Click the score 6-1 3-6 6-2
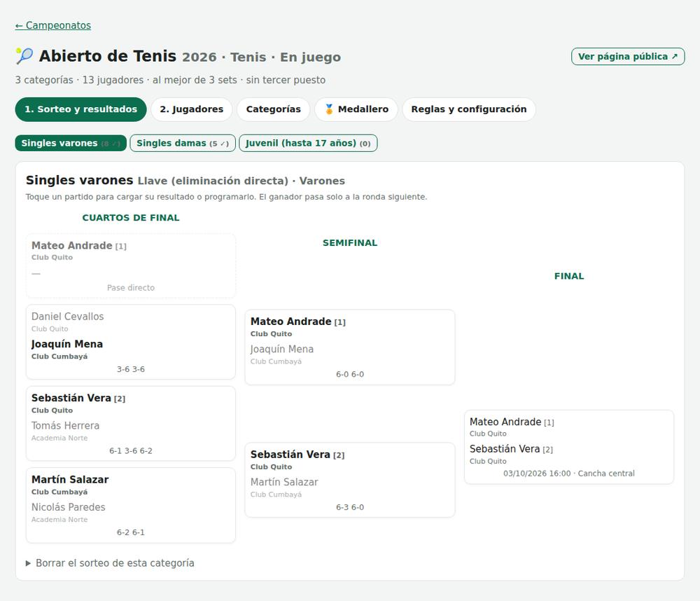Image resolution: width=700 pixels, height=601 pixels. pos(131,451)
